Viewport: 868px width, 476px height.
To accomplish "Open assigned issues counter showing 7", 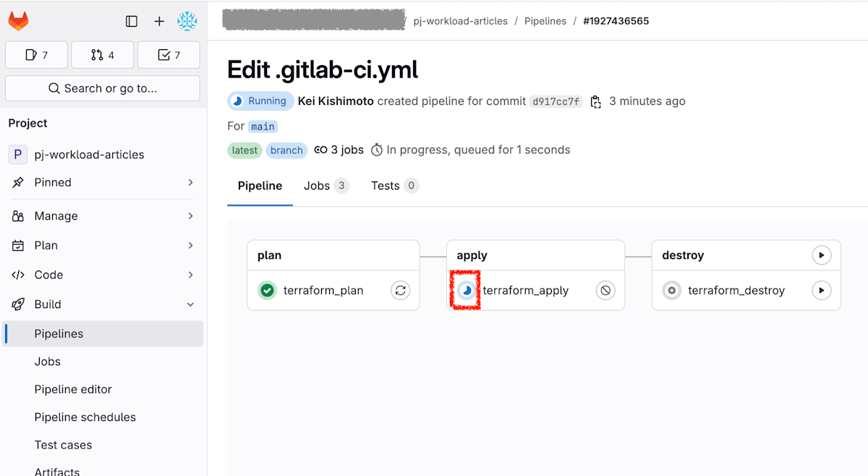I will coord(36,55).
